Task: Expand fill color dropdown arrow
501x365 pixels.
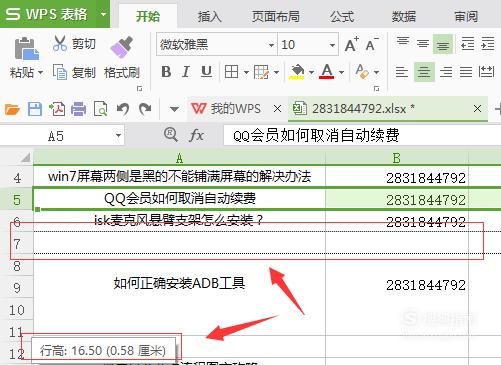Action: click(x=311, y=72)
